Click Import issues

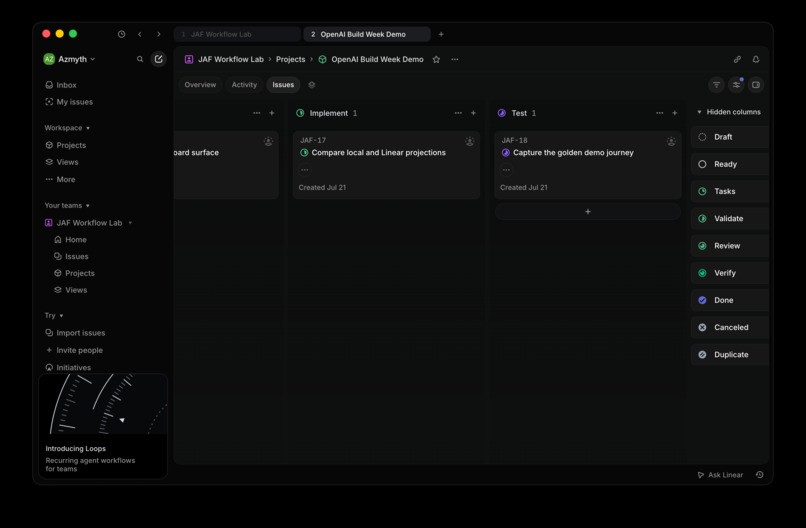[75, 333]
